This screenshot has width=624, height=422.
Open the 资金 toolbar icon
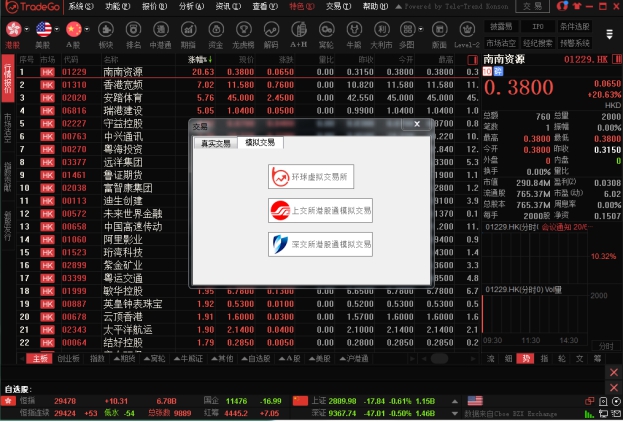coord(215,33)
